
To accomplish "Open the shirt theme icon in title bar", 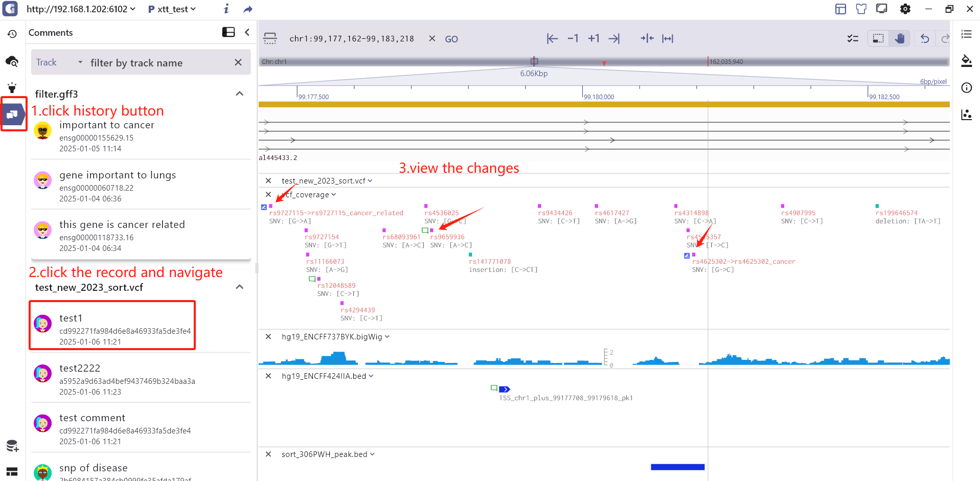I will click(861, 9).
